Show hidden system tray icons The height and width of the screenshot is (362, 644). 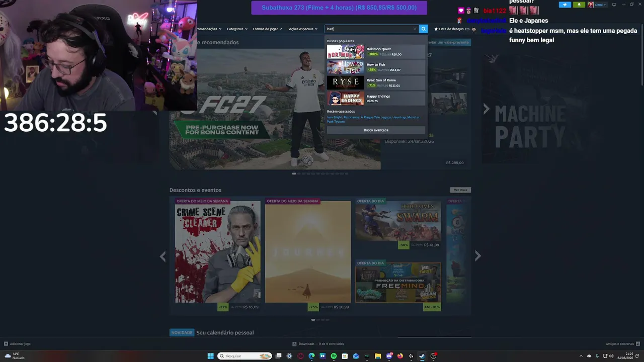[581, 356]
